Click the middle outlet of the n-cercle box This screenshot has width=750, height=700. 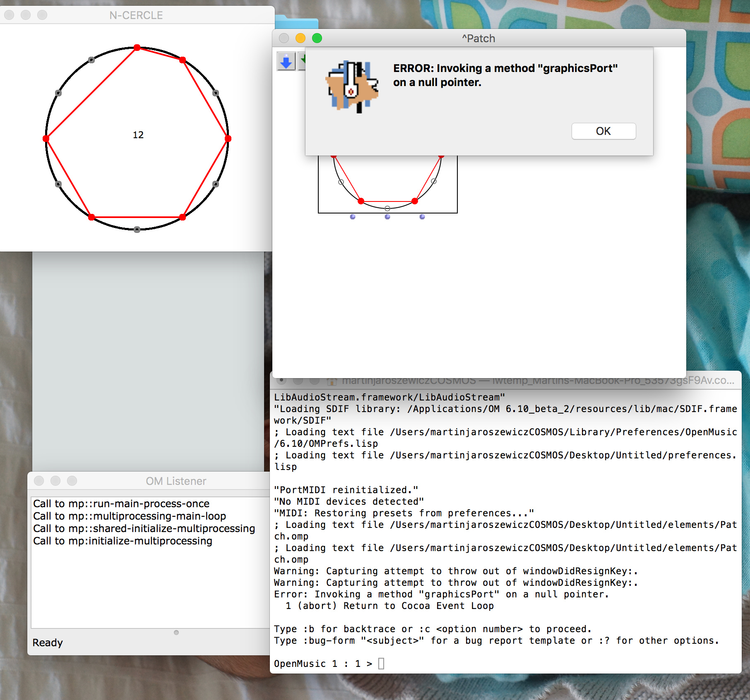click(x=387, y=217)
